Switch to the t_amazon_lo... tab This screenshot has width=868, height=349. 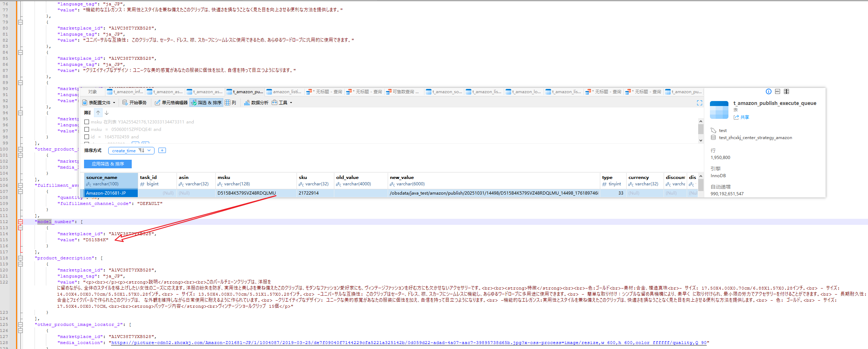tap(523, 92)
